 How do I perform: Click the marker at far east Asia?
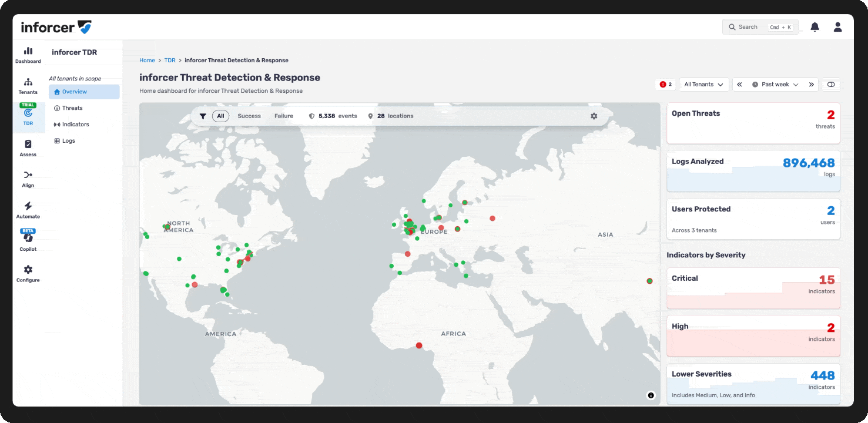[649, 281]
